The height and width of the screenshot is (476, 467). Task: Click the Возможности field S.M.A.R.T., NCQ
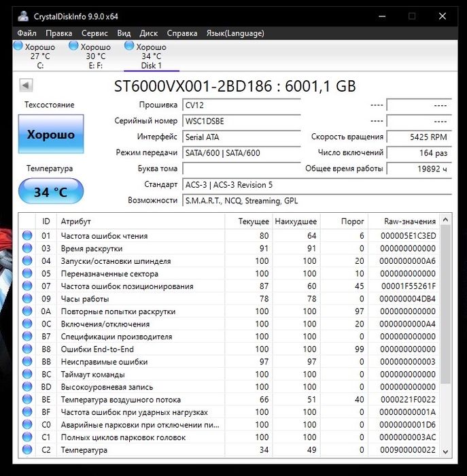pos(317,201)
